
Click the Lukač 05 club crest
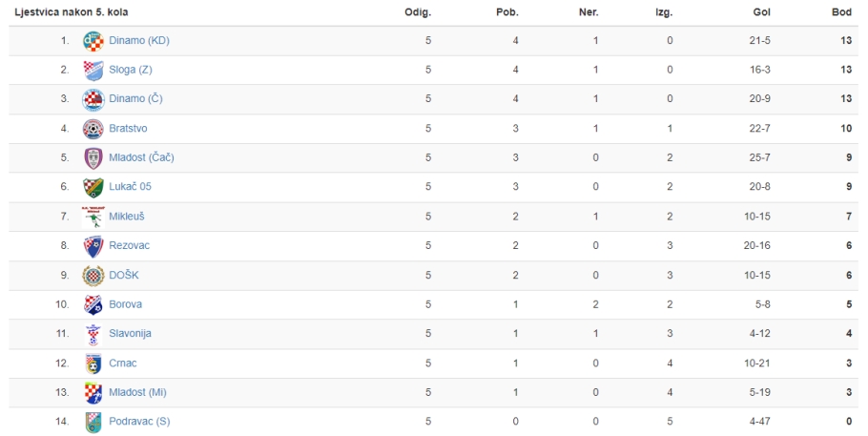tap(93, 188)
